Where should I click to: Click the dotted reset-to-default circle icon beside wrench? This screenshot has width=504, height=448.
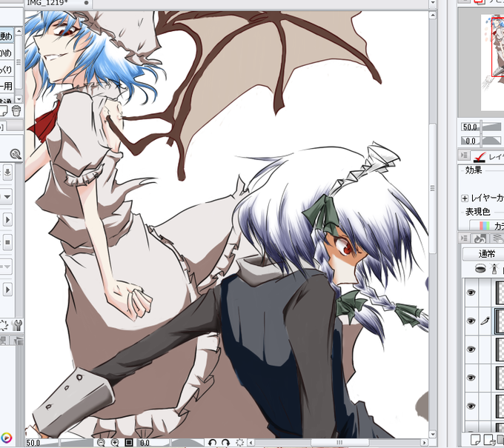coord(3,325)
